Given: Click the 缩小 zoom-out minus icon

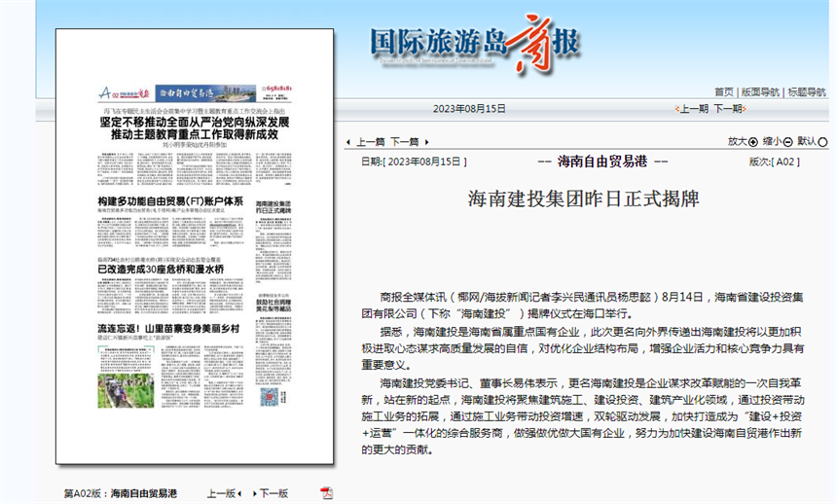Looking at the screenshot, I should tap(788, 142).
